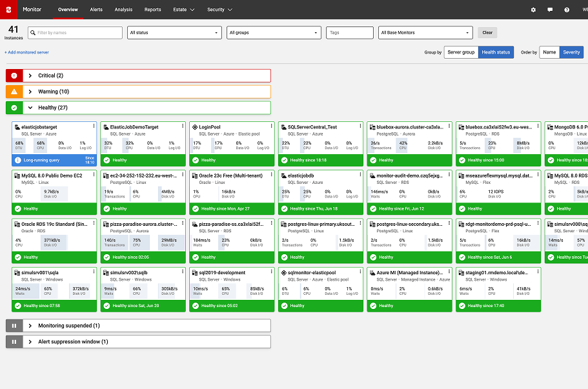The width and height of the screenshot is (588, 389).
Task: Group by Health status
Action: [x=496, y=52]
